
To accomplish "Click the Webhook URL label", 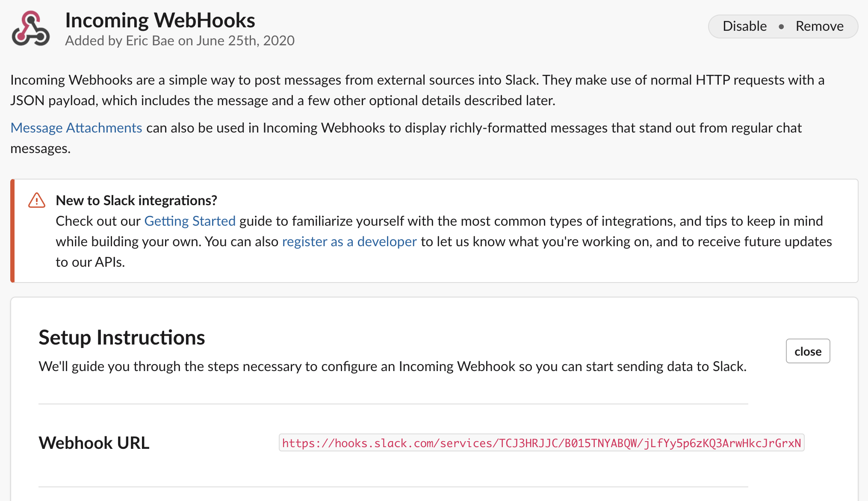I will click(x=94, y=443).
